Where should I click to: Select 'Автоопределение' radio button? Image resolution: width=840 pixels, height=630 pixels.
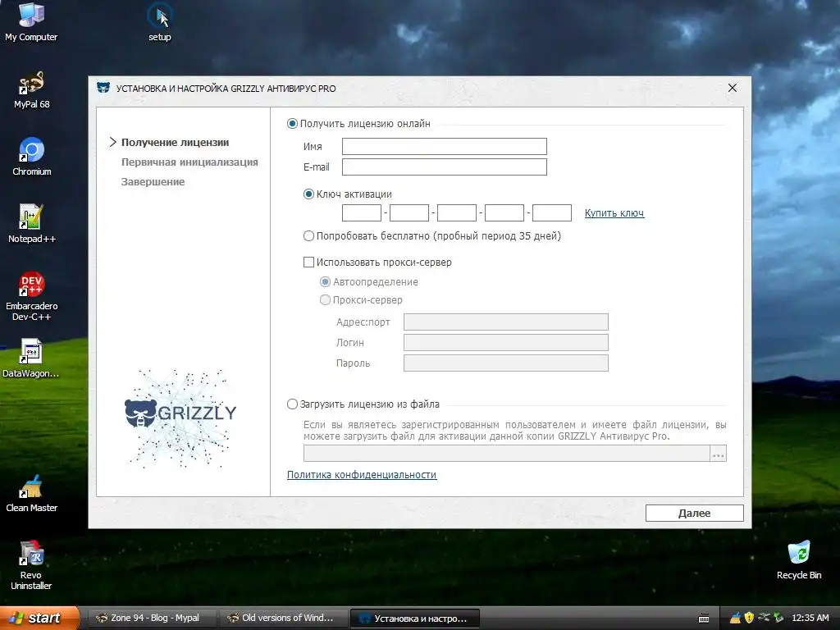[x=325, y=282]
